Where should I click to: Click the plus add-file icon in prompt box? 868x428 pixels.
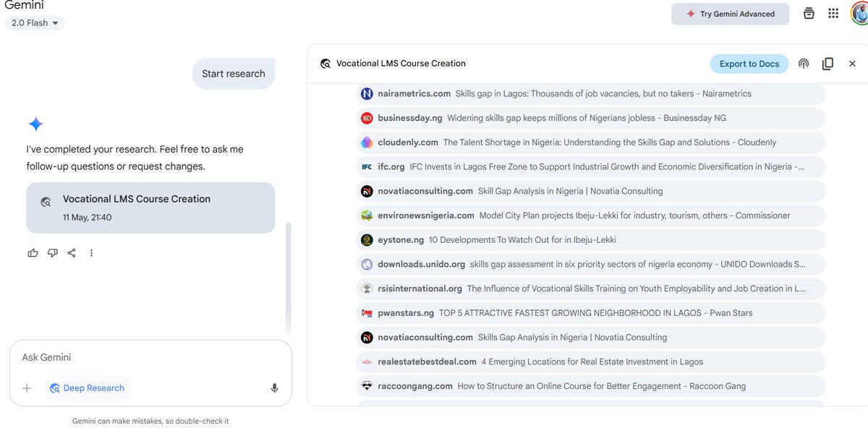point(27,388)
